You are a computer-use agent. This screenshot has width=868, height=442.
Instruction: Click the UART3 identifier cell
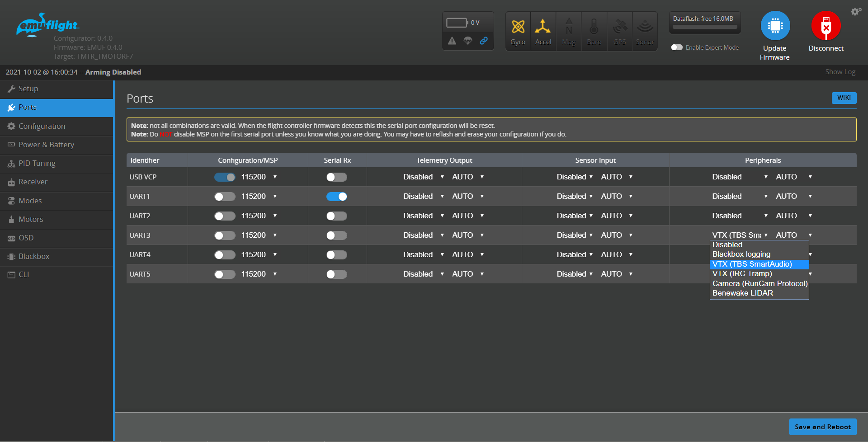click(157, 235)
